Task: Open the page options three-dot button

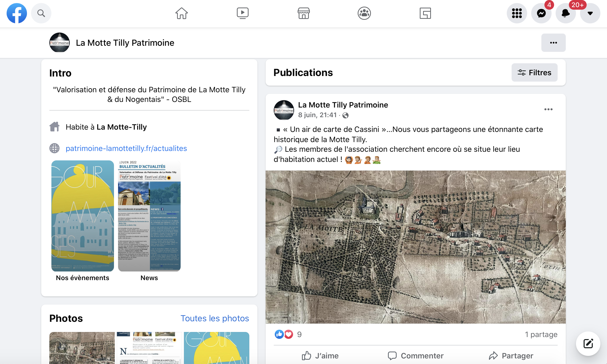Action: [x=553, y=43]
